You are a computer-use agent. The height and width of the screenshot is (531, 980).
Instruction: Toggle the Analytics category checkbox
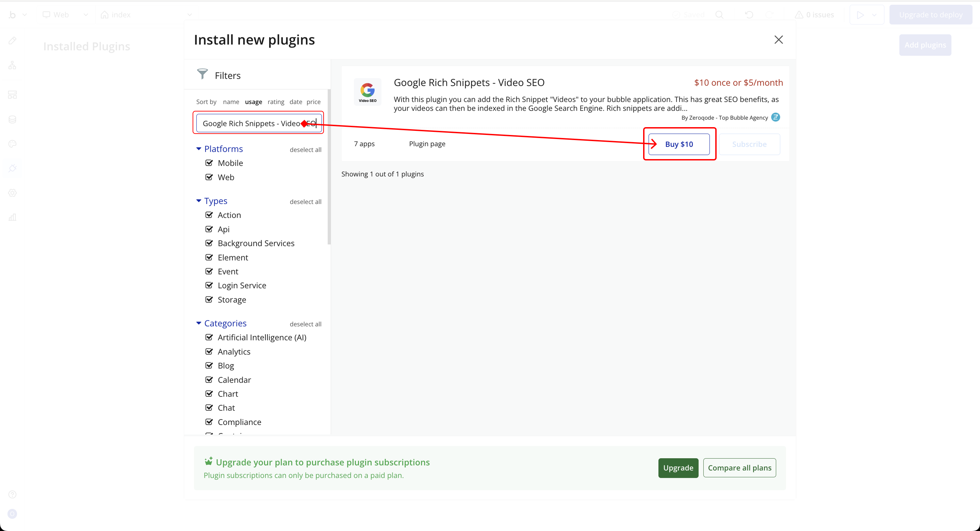coord(209,351)
